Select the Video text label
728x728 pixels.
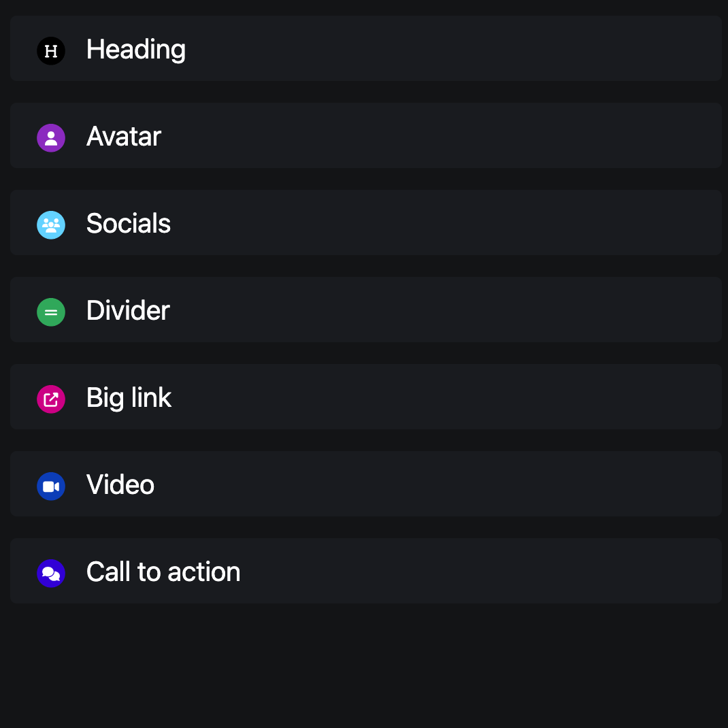tap(120, 484)
